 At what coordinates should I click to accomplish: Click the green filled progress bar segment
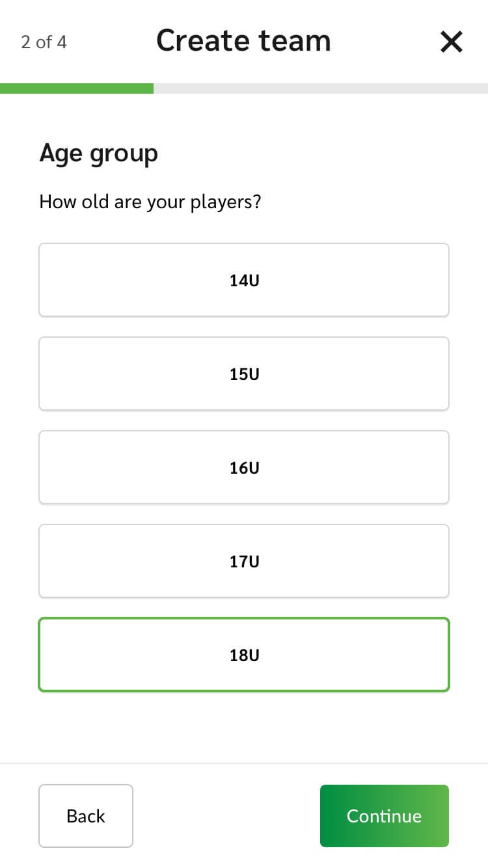coord(77,88)
